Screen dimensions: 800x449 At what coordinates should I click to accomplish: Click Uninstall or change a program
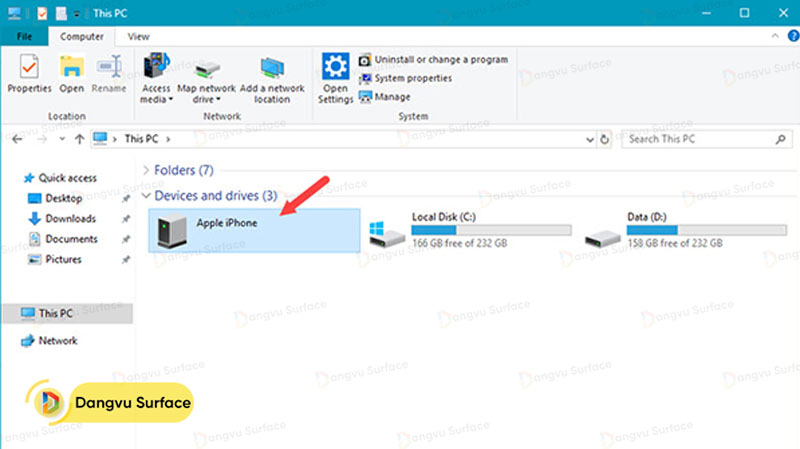coord(434,60)
